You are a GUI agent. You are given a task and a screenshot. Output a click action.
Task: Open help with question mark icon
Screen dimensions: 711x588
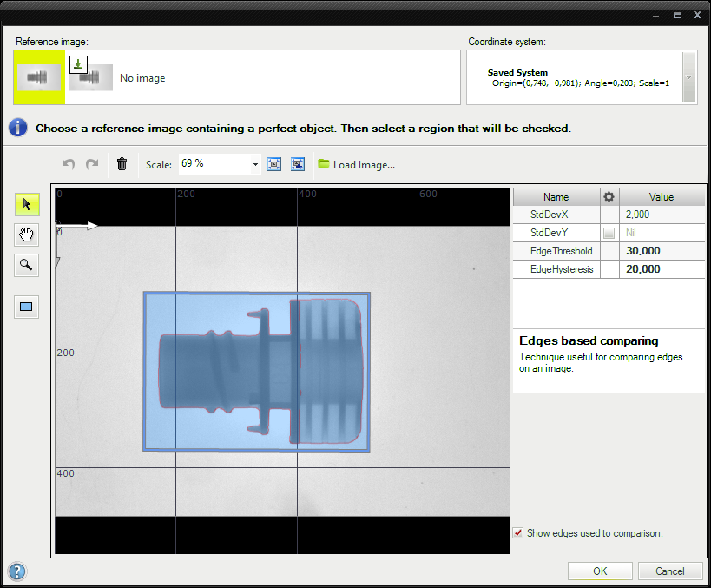(x=17, y=571)
